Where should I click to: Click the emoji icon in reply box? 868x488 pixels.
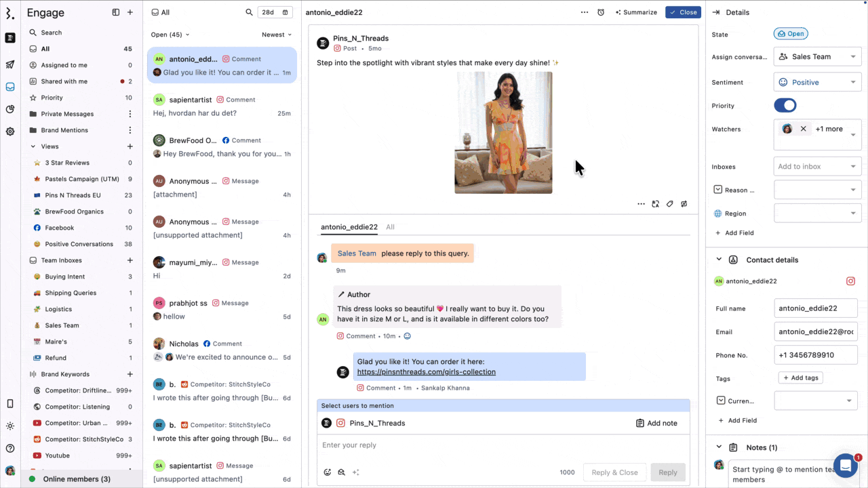pos(328,472)
